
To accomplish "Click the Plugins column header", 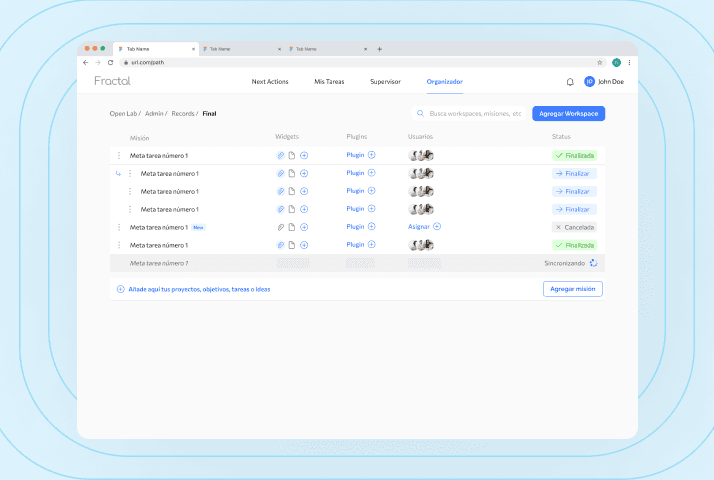I will [357, 137].
